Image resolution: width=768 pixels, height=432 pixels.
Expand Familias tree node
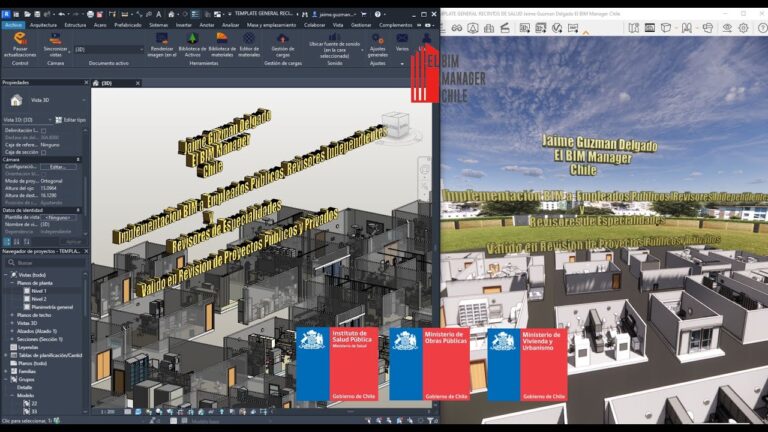[x=6, y=372]
